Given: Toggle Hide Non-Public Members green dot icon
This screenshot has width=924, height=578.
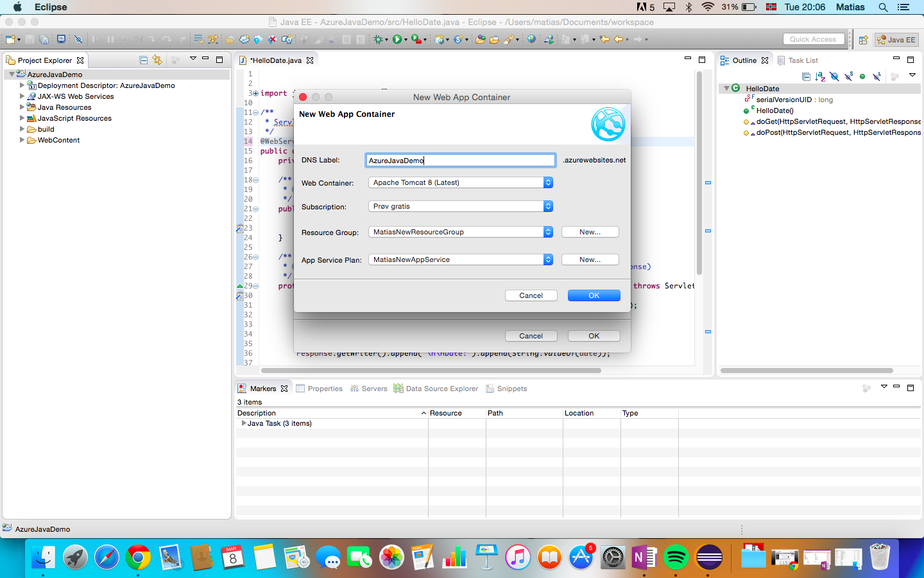Looking at the screenshot, I should 862,76.
